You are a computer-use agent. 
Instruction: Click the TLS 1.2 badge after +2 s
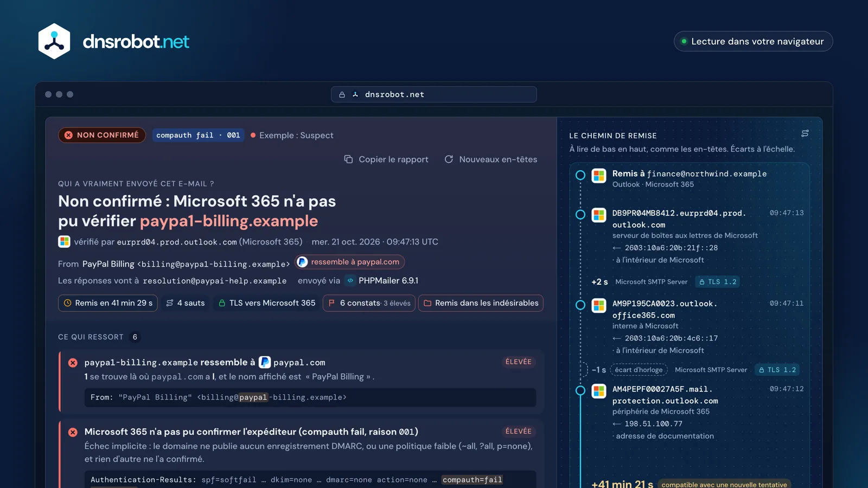point(718,282)
